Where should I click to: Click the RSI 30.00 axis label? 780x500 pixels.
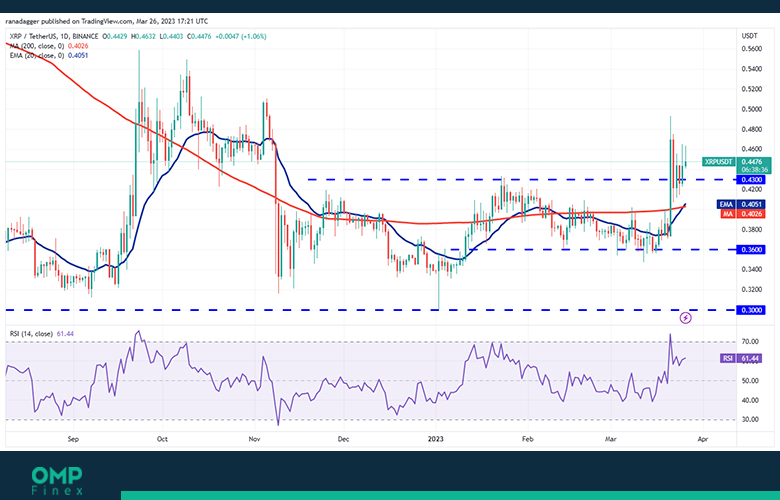pyautogui.click(x=751, y=419)
